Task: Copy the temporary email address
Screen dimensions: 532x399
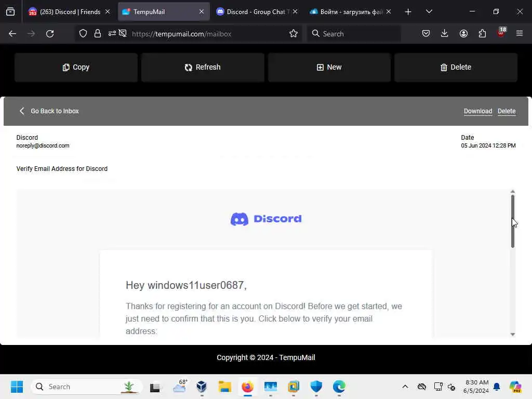Action: click(x=76, y=67)
